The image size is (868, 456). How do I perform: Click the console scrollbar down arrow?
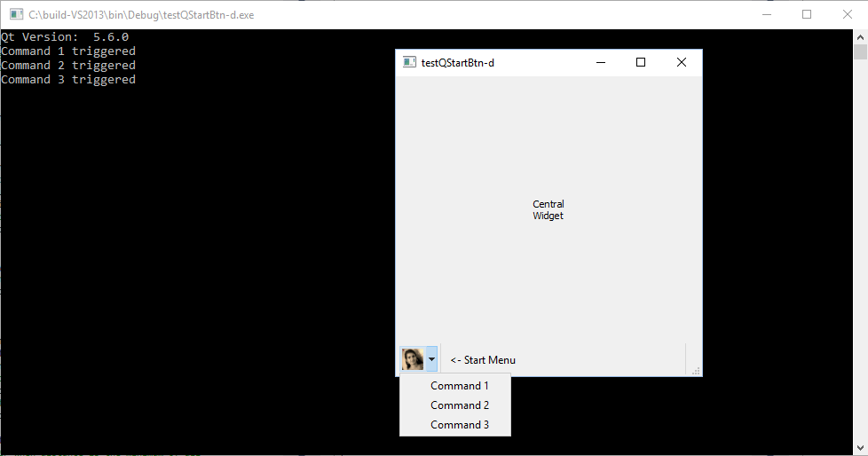click(x=860, y=448)
